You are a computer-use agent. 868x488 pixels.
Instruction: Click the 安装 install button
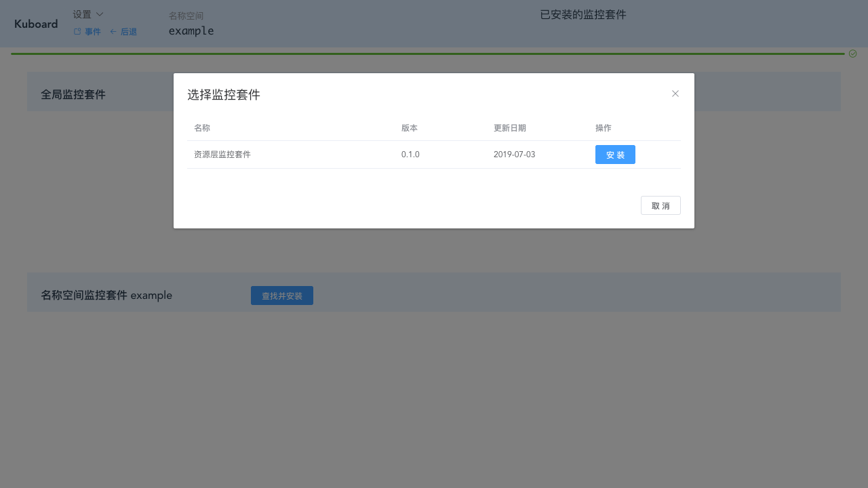[x=615, y=155]
